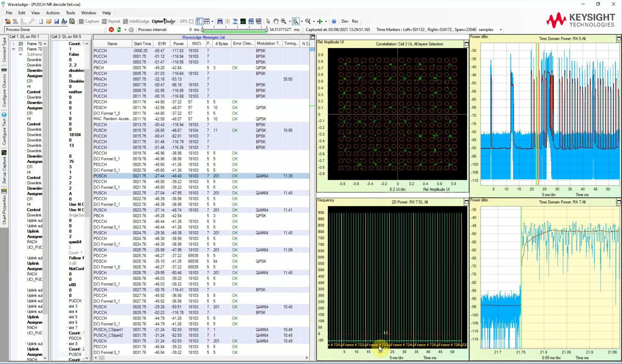Select the arrow pointer tool
Image resolution: width=622 pixels, height=364 pixels.
coord(268,21)
